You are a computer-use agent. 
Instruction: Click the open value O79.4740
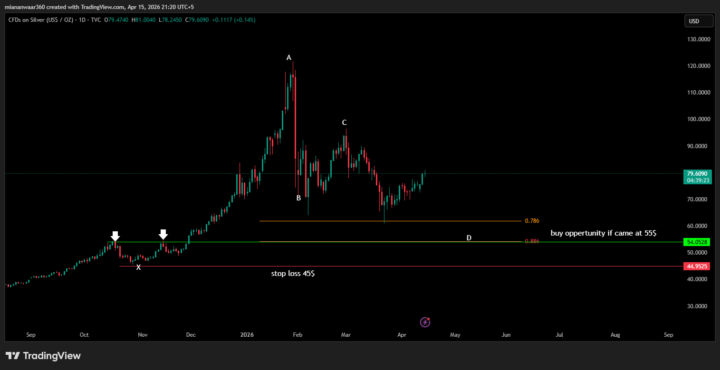[x=117, y=20]
